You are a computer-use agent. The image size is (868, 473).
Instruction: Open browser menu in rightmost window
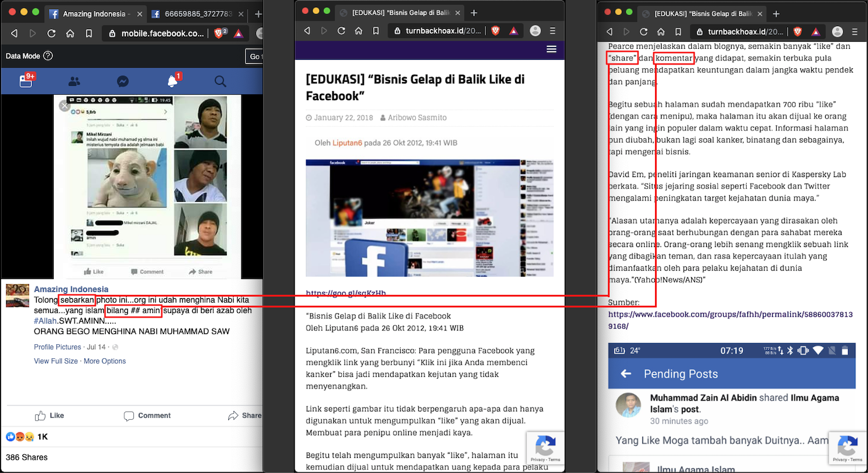tap(855, 31)
